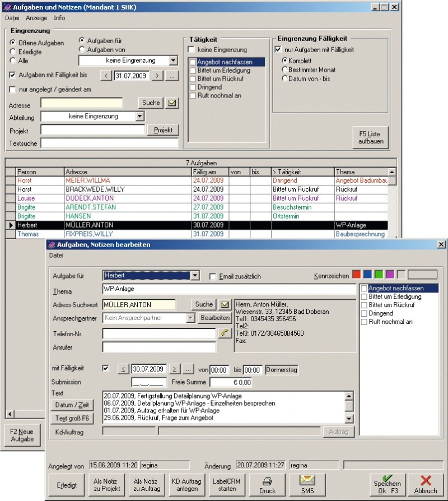Click Als Notiz zu Projekt button
The width and height of the screenshot is (448, 501).
tap(107, 485)
